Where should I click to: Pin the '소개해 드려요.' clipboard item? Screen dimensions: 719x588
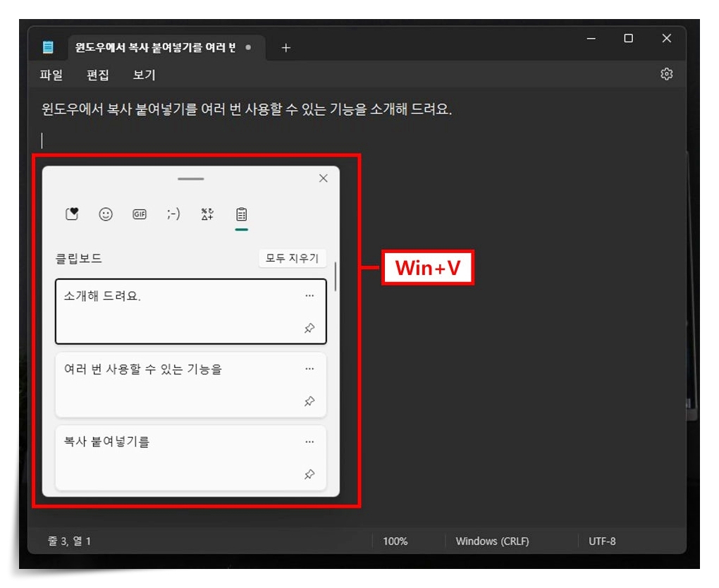[x=309, y=328]
